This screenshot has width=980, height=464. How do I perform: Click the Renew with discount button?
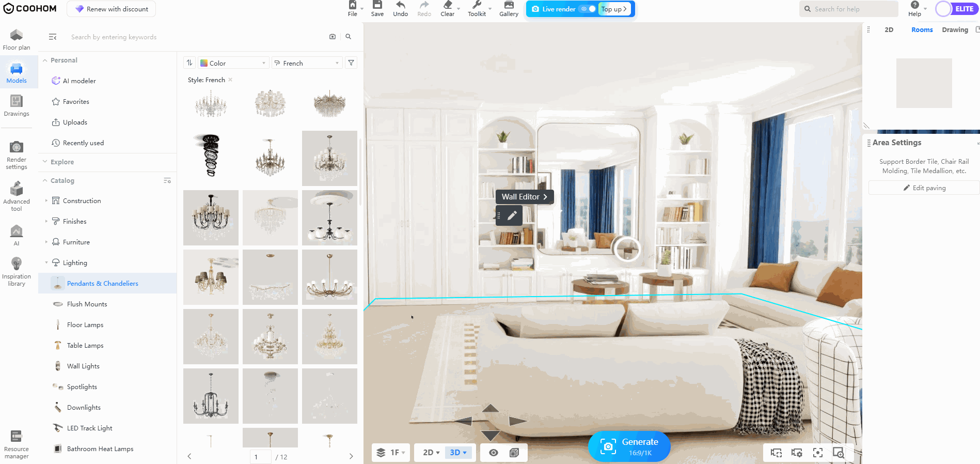point(111,9)
